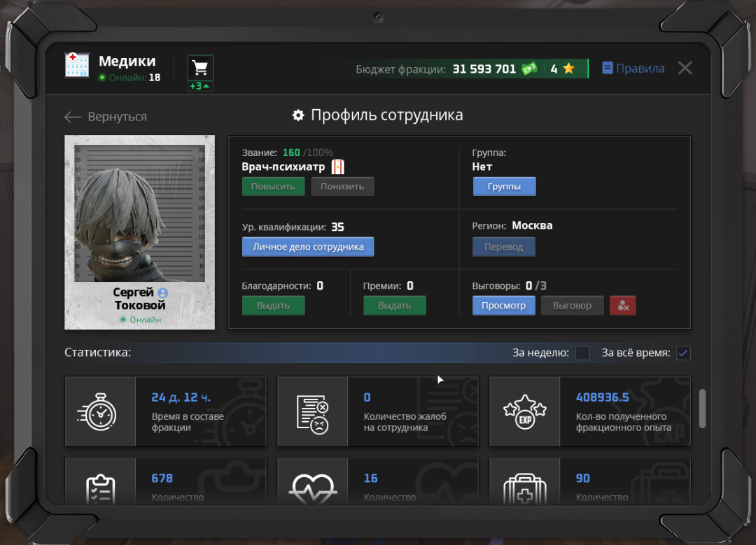The width and height of the screenshot is (756, 545).
Task: Go back via Вернуться arrow link
Action: pos(106,117)
